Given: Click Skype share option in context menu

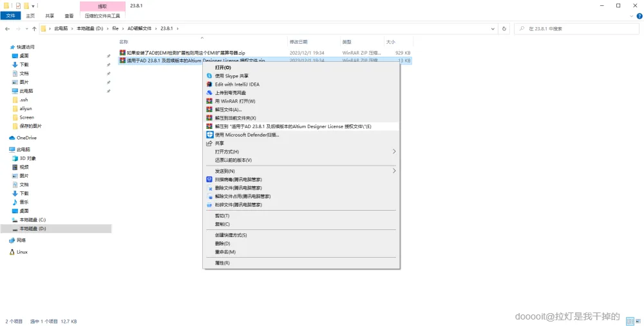Looking at the screenshot, I should 301,75.
